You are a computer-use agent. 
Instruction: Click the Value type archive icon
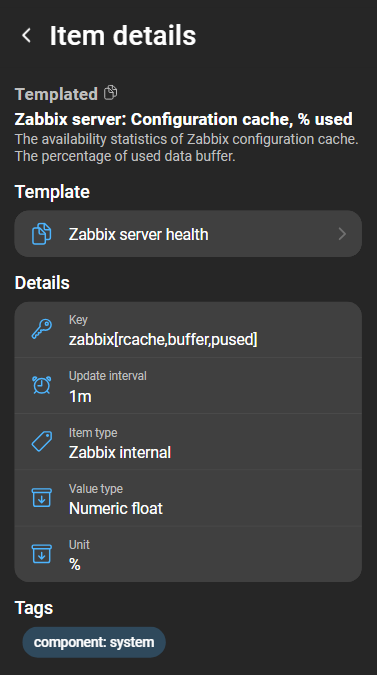[42, 498]
